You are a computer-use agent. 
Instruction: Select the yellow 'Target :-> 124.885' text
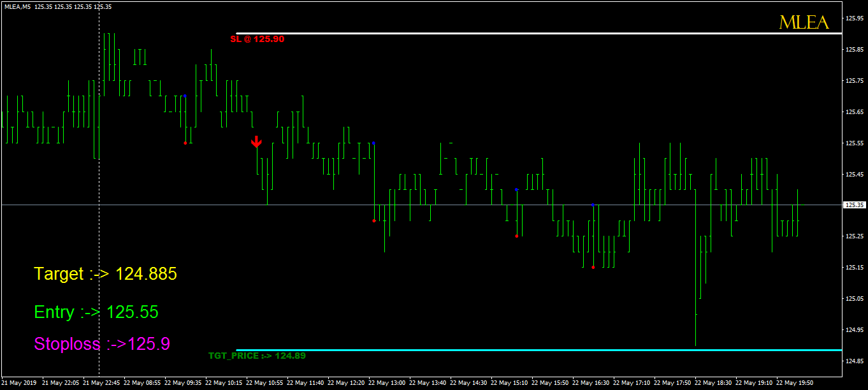tap(105, 274)
